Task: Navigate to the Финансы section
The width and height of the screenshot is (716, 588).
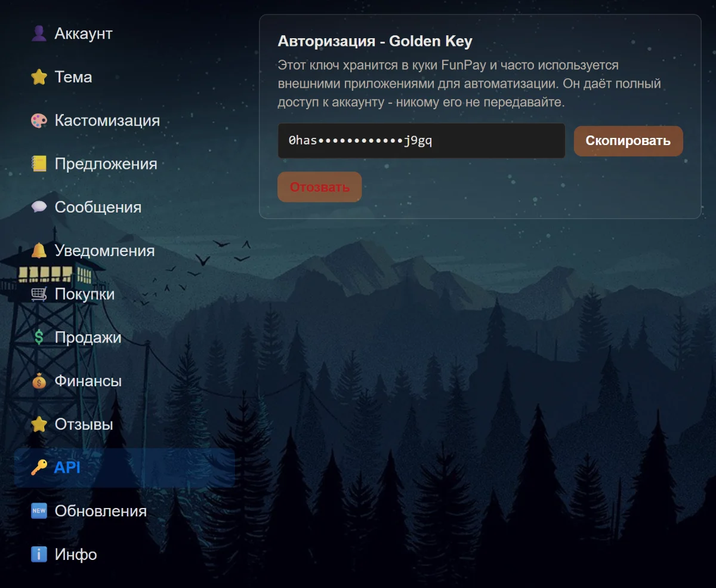Action: click(124, 381)
